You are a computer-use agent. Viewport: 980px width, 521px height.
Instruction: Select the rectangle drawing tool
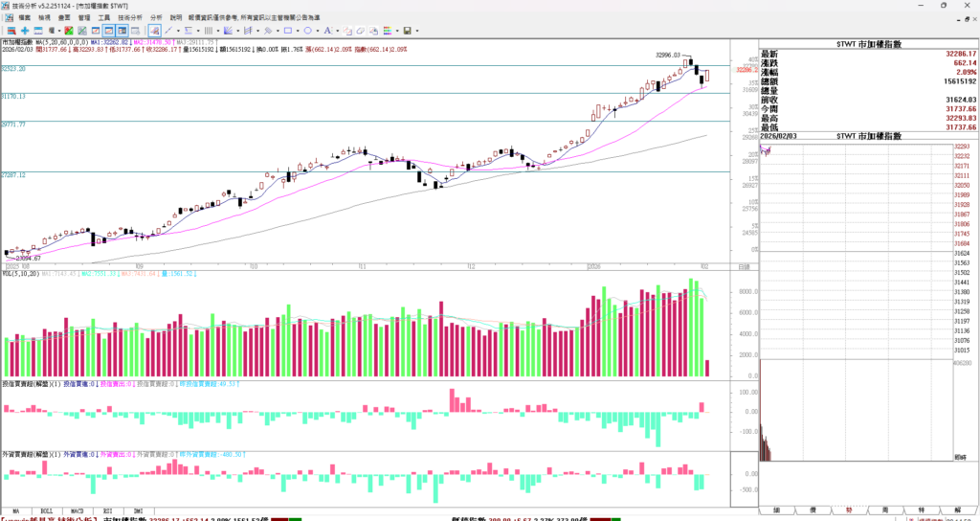pos(288,31)
